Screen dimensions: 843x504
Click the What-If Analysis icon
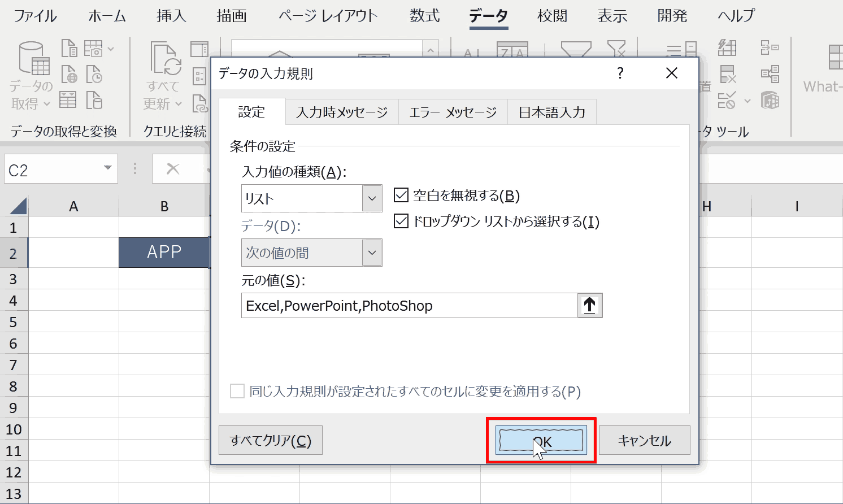pyautogui.click(x=835, y=58)
